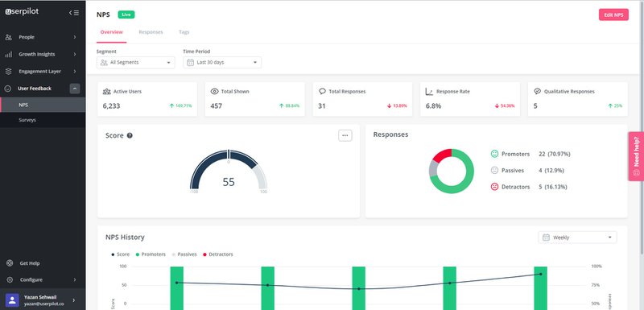Image resolution: width=644 pixels, height=310 pixels.
Task: Expand the Growth Insights chevron
Action: [x=75, y=54]
